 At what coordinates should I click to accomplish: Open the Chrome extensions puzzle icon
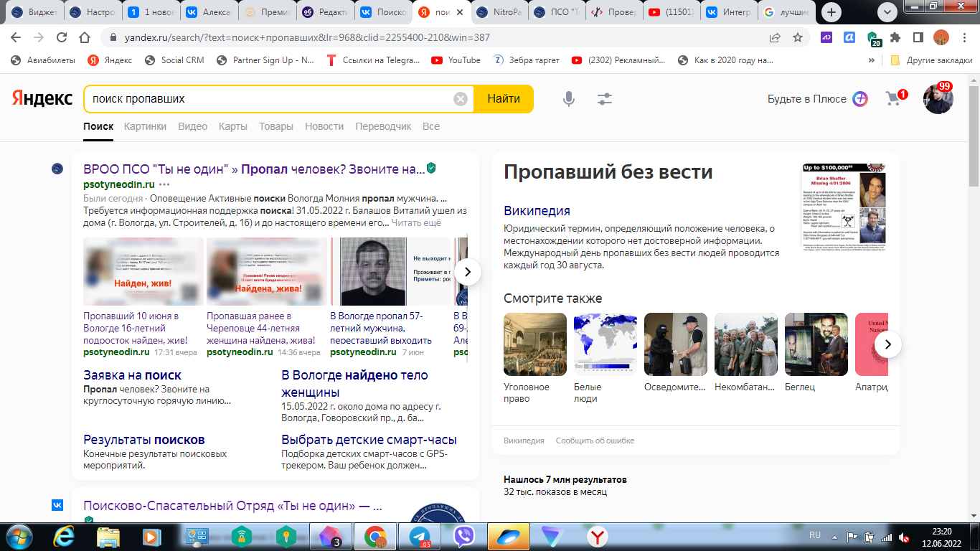point(895,37)
